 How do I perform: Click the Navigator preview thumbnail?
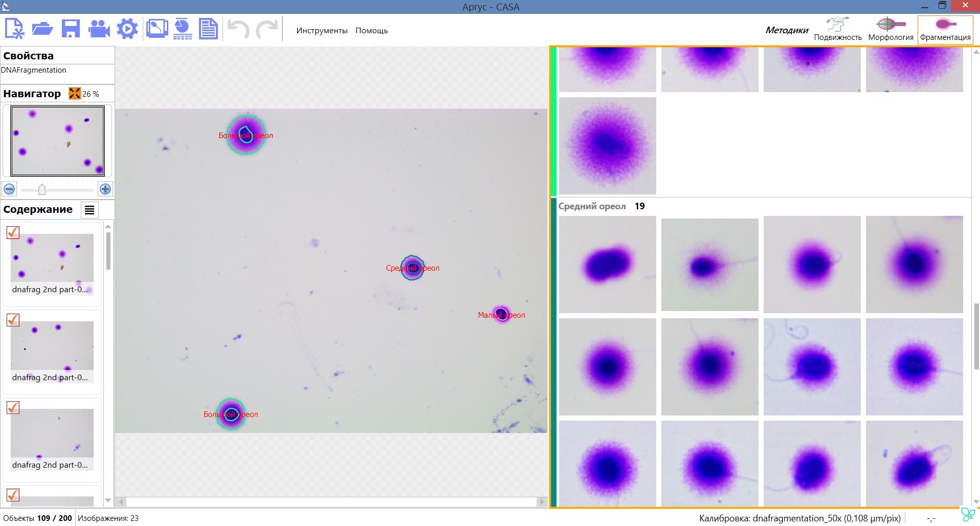click(57, 141)
